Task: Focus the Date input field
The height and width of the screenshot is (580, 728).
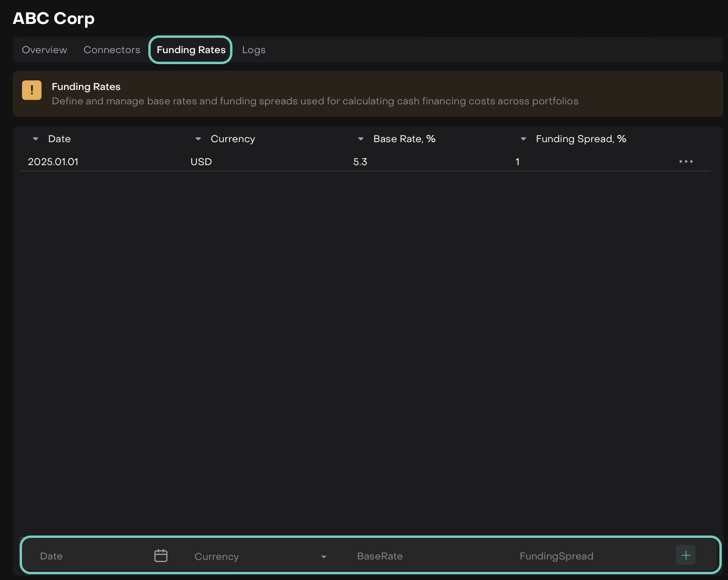Action: (x=91, y=556)
